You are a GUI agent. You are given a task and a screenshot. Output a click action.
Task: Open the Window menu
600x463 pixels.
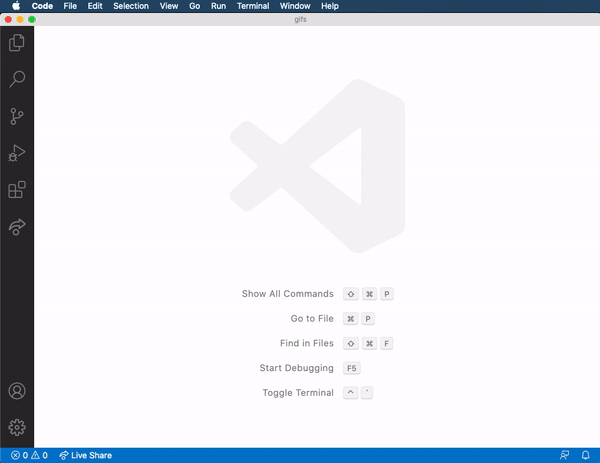[295, 6]
